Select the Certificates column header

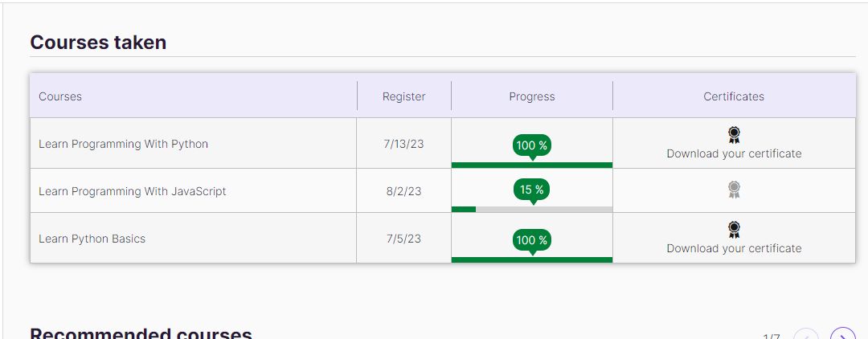point(734,96)
